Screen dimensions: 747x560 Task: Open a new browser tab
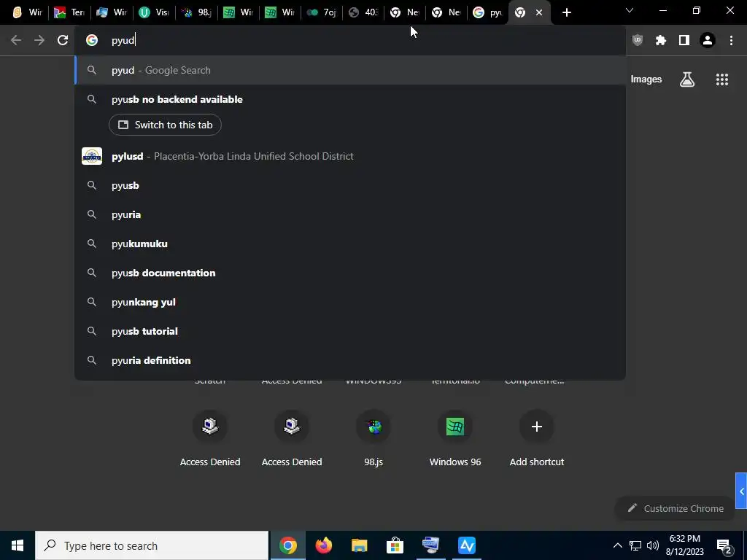[566, 12]
